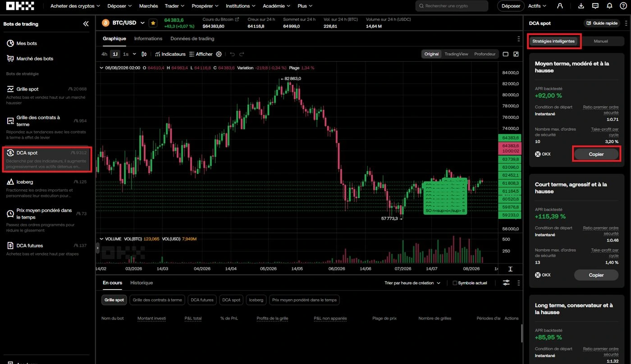Open Trier par heure de création dropdown
The width and height of the screenshot is (631, 364).
412,283
